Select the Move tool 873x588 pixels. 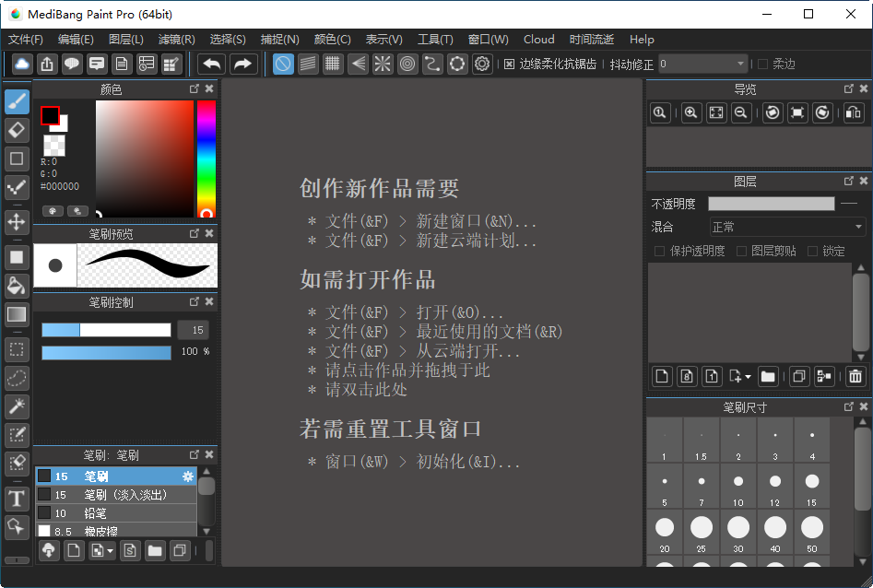coord(17,221)
